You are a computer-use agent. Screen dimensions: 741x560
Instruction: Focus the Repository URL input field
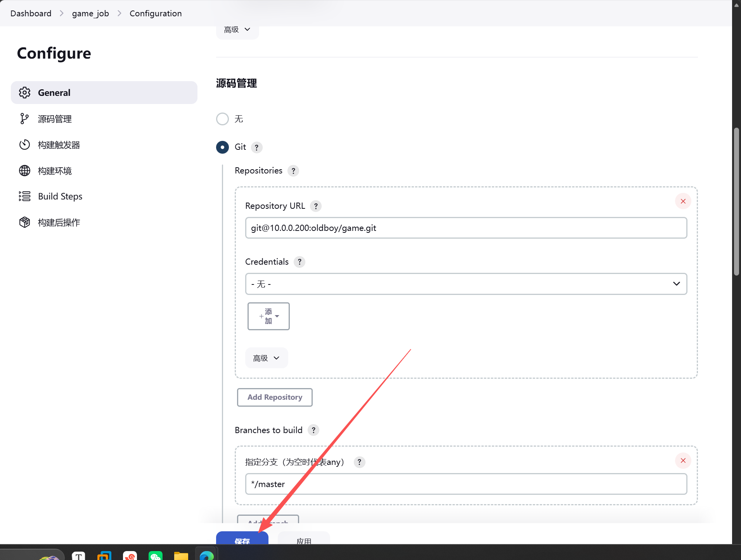coord(466,228)
